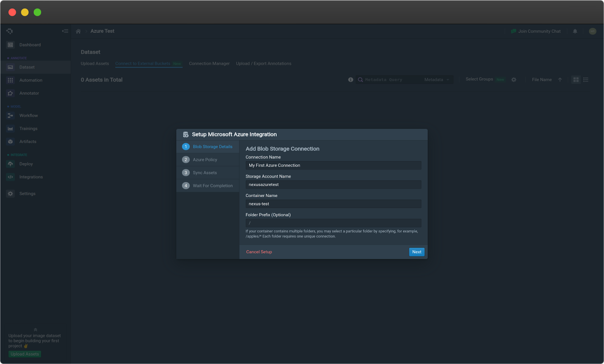
Task: Open the Dashboard panel icon
Action: coord(10,45)
